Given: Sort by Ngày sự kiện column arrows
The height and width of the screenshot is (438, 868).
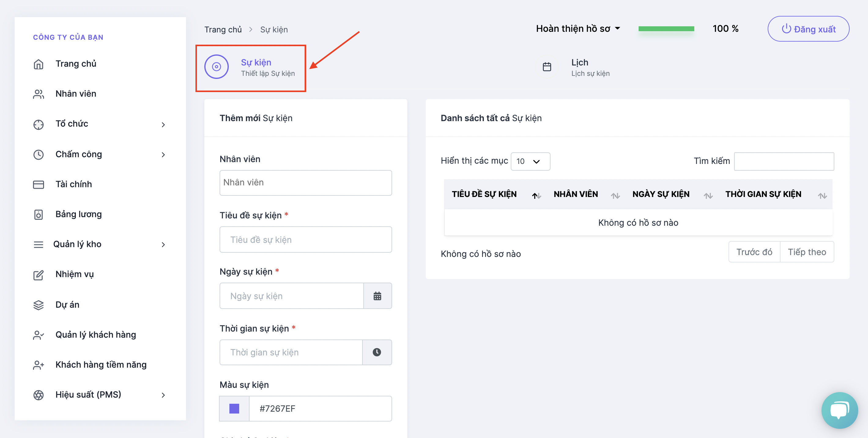Looking at the screenshot, I should pos(708,195).
